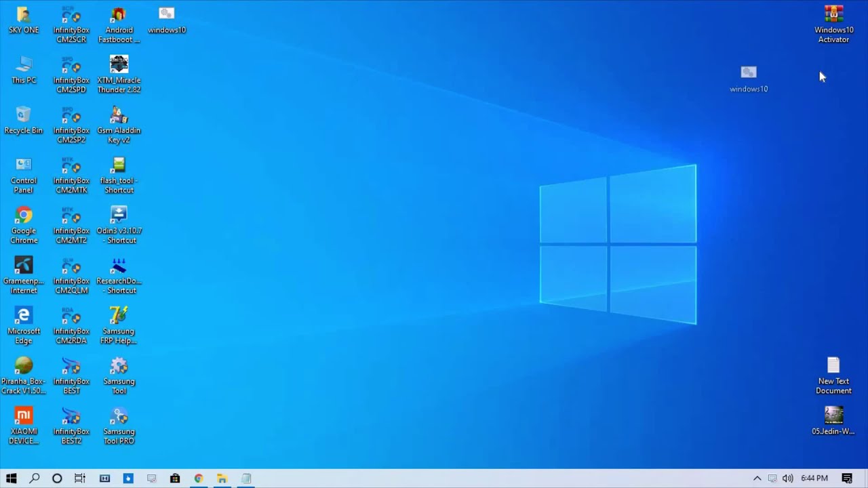
Task: Open the volume control speaker icon
Action: [x=787, y=479]
